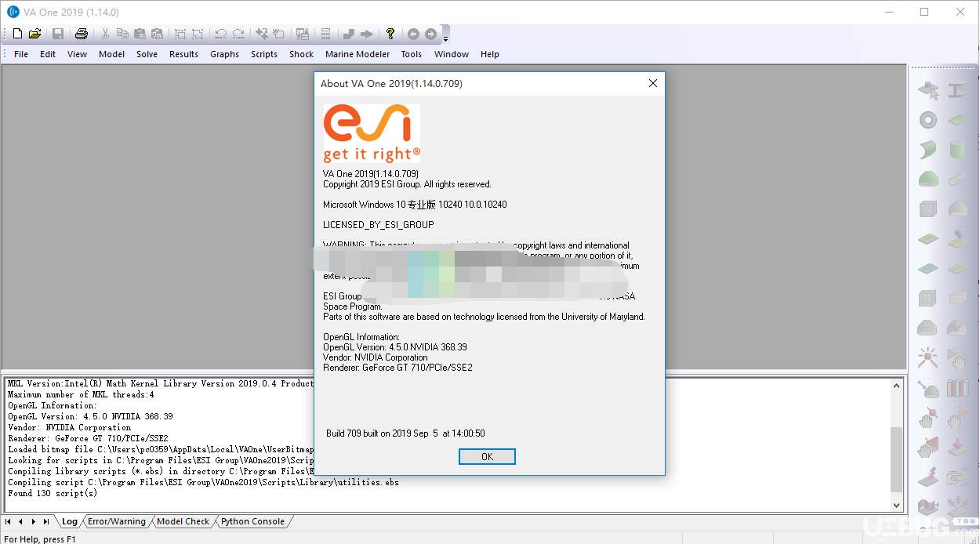The height and width of the screenshot is (544, 980).
Task: Click 'Maximum number of MKL threads:4' log line
Action: coord(81,394)
